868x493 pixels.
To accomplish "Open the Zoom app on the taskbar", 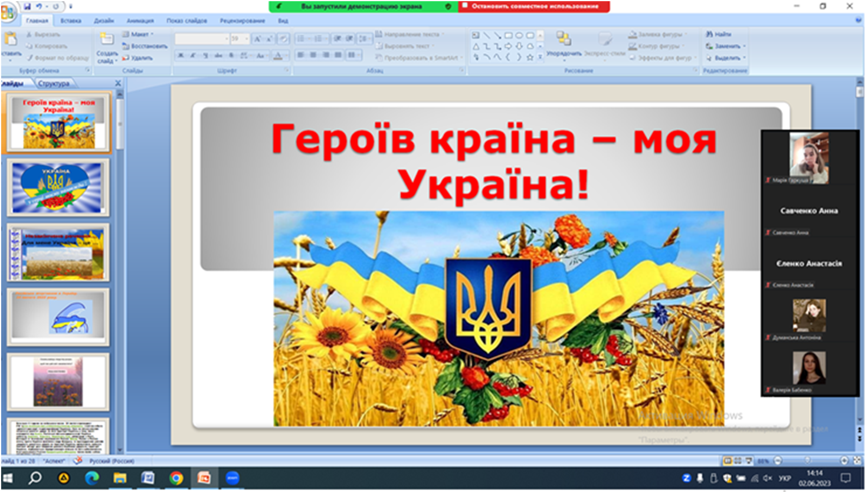I will click(232, 478).
